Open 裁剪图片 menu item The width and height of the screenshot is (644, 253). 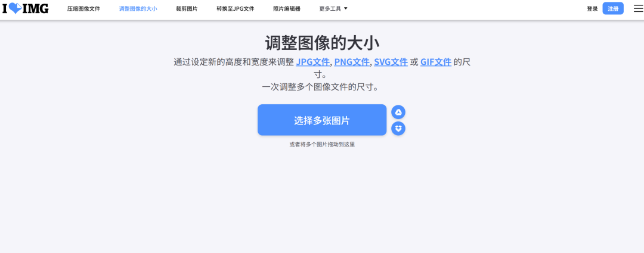(x=187, y=8)
